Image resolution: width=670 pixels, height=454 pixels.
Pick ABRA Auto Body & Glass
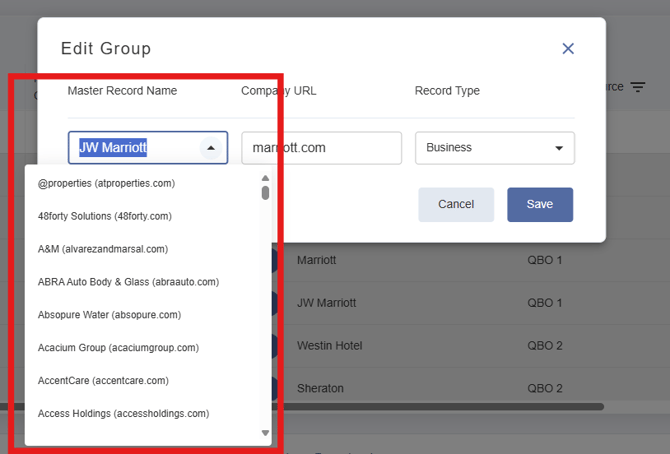pos(128,282)
